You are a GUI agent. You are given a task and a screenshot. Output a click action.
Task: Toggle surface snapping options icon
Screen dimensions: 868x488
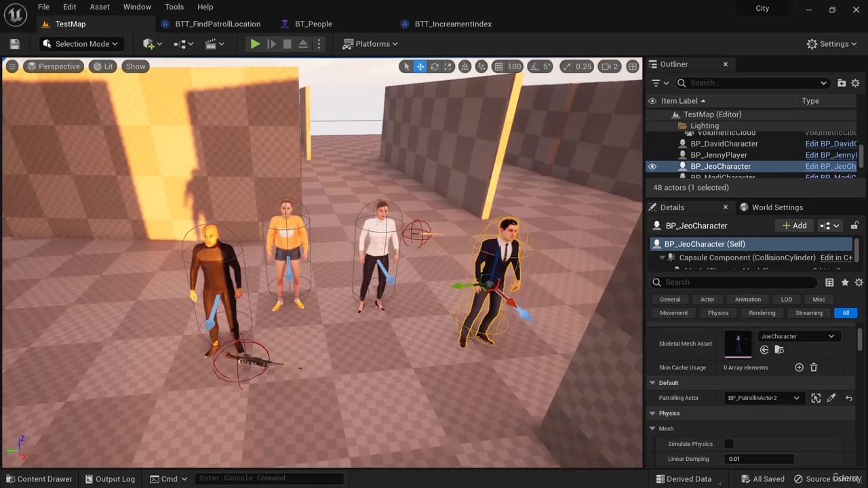coord(481,66)
